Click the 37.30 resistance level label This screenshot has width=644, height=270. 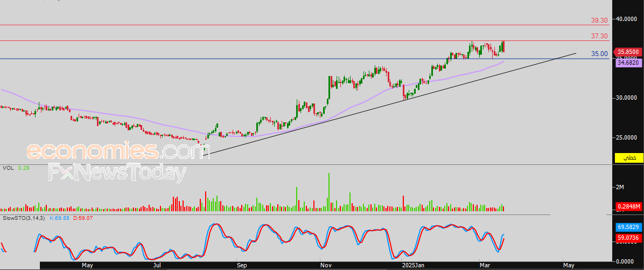(599, 36)
